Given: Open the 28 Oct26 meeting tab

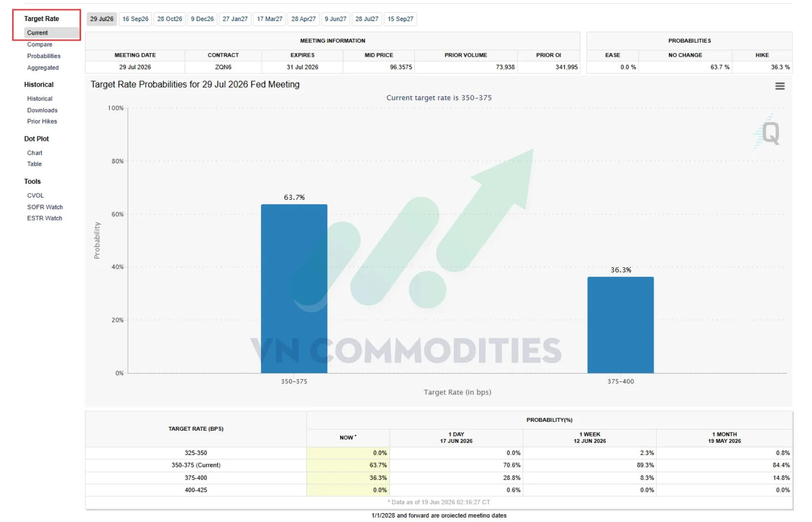Looking at the screenshot, I should [x=170, y=19].
